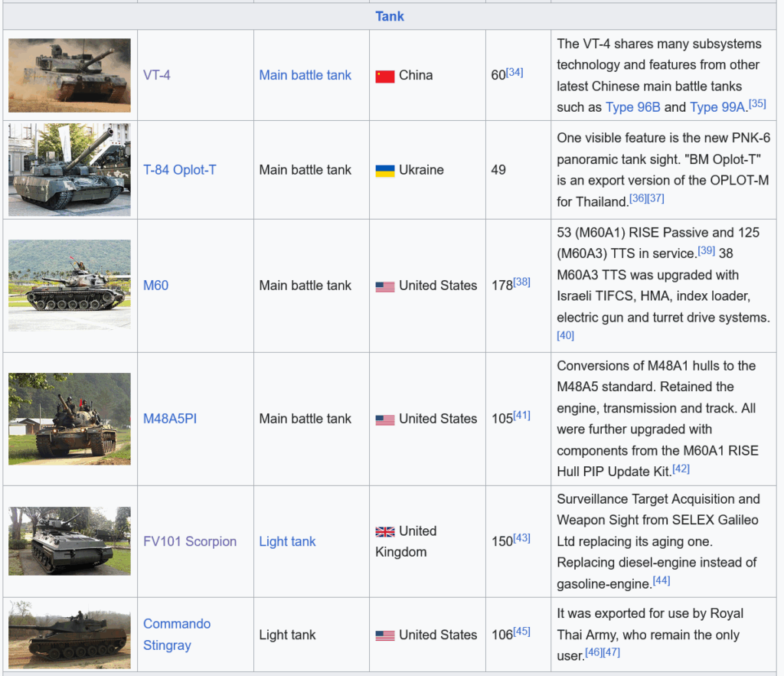The width and height of the screenshot is (784, 676).
Task: Click Main battle tank link in VT-4 row
Action: pyautogui.click(x=305, y=75)
